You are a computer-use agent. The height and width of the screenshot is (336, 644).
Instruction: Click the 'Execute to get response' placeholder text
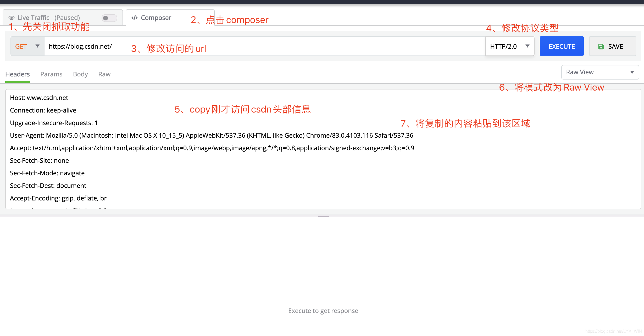tap(323, 311)
